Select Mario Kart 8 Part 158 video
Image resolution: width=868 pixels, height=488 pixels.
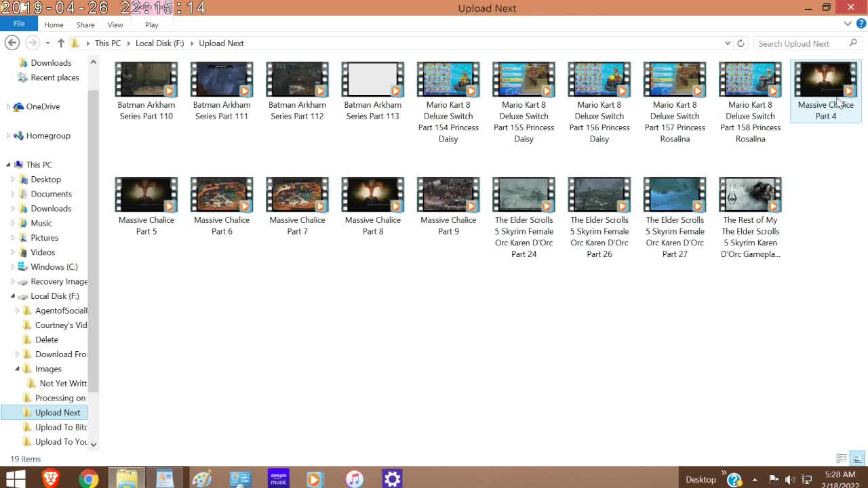click(750, 103)
